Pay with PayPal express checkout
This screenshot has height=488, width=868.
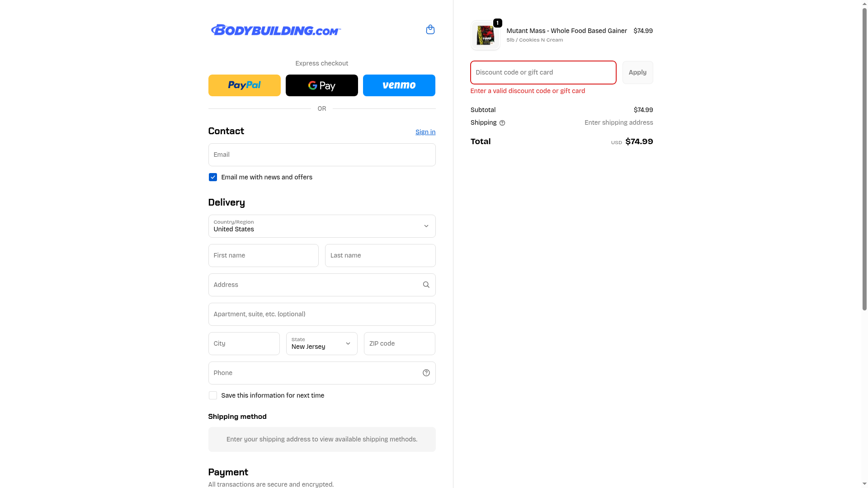pos(244,85)
